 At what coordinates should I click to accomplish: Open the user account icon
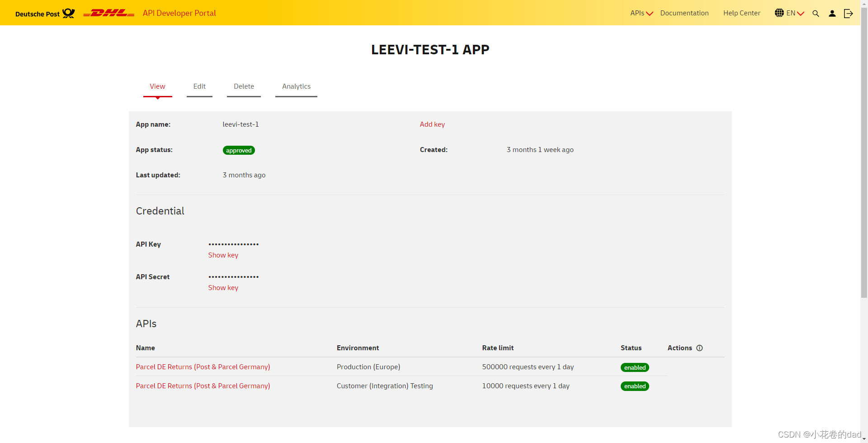point(832,13)
